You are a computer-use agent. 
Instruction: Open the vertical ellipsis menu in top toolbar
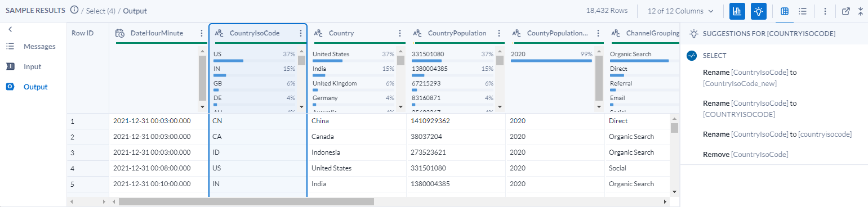[x=825, y=11]
